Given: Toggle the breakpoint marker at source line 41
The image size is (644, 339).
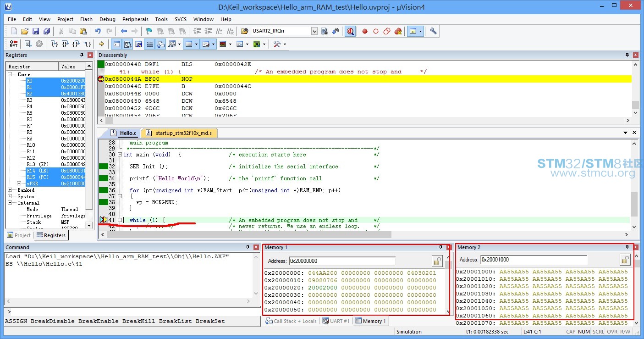Looking at the screenshot, I should [103, 220].
